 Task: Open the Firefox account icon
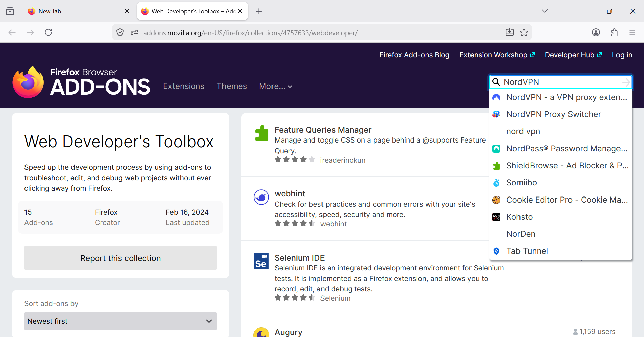[x=596, y=33]
